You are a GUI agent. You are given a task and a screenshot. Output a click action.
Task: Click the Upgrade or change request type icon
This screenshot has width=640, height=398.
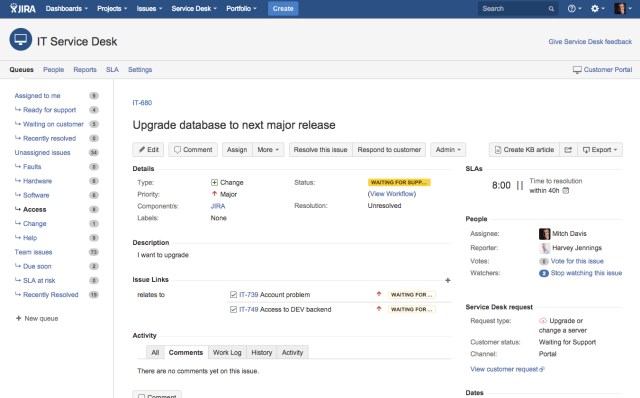coord(543,321)
